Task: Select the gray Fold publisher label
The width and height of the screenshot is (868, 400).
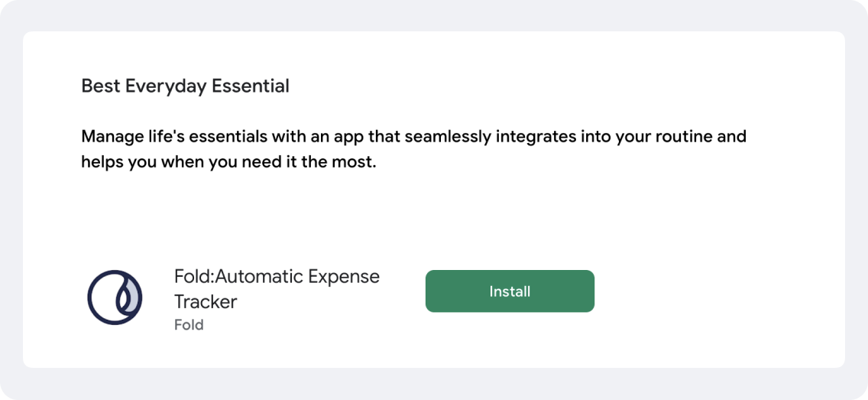Action: pyautogui.click(x=189, y=324)
